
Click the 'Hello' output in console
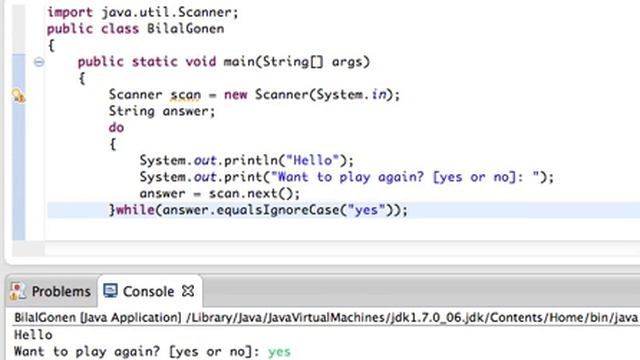33,335
